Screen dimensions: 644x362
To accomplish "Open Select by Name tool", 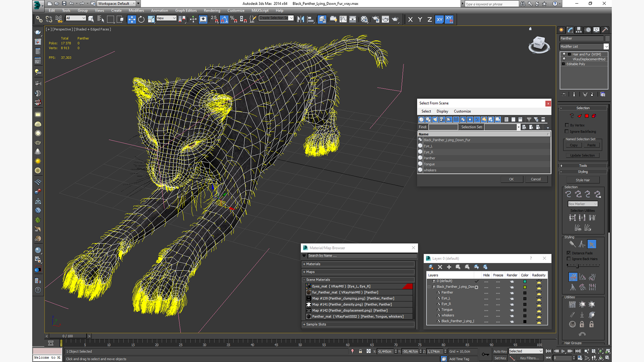I will point(100,19).
